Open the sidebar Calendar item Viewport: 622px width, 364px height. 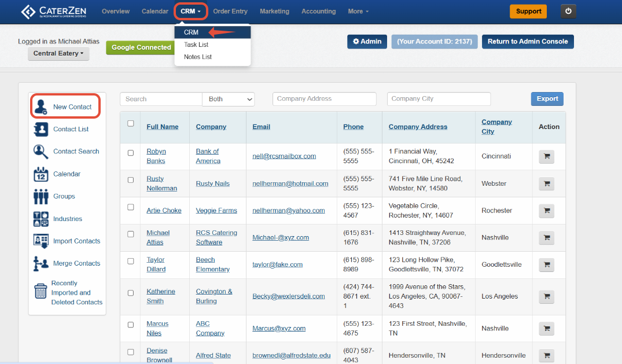click(x=57, y=174)
